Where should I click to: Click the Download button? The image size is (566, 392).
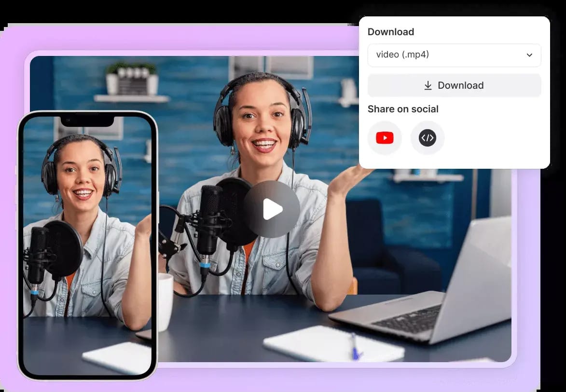coord(454,85)
